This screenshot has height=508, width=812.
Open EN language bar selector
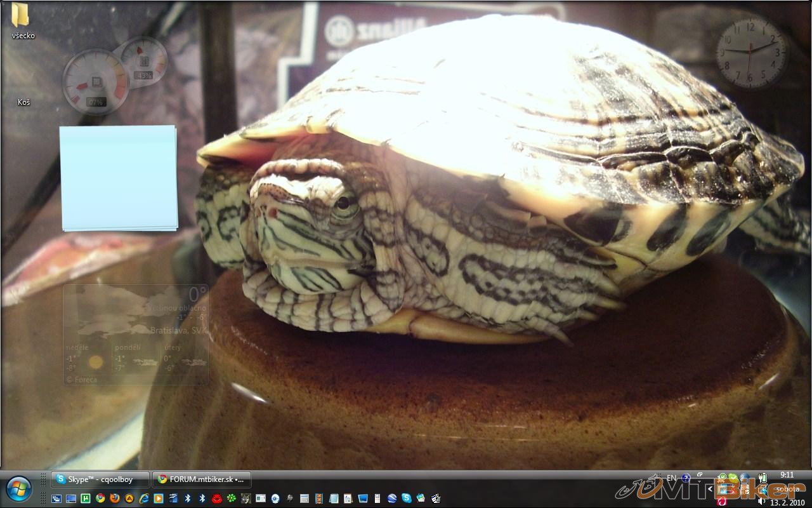coord(671,478)
